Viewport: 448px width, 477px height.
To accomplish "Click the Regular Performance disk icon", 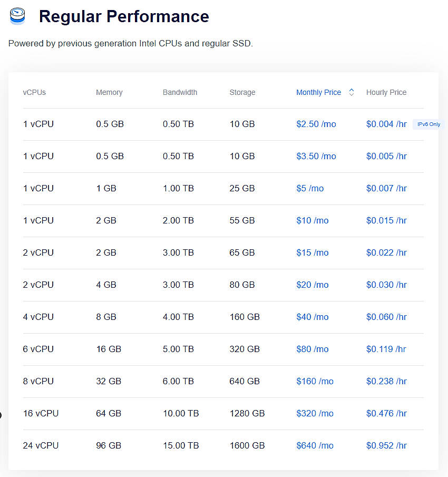I will click(17, 16).
